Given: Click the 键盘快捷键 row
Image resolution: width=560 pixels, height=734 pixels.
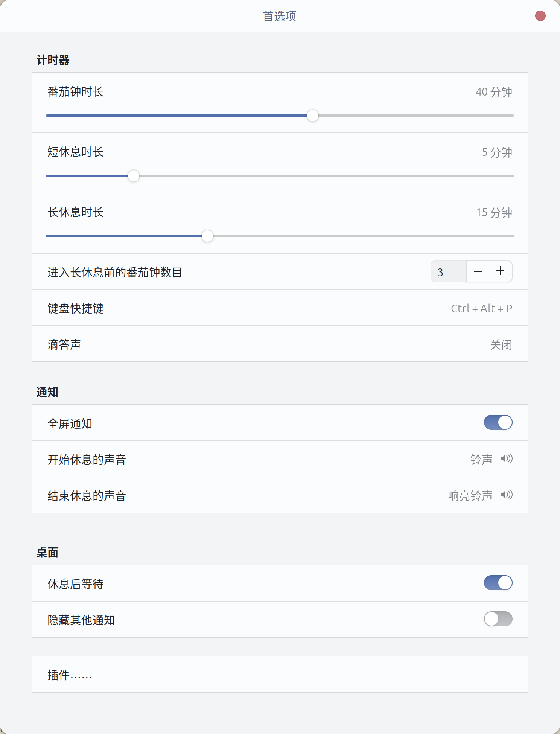Looking at the screenshot, I should pyautogui.click(x=75, y=308).
